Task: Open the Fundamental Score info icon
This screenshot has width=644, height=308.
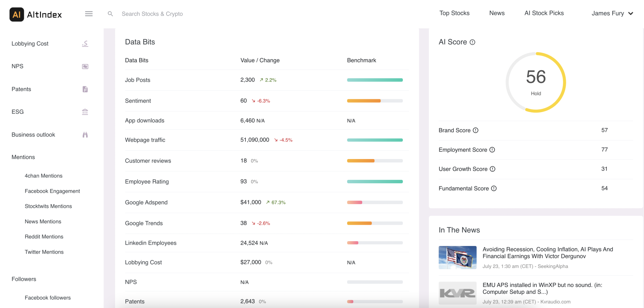Action: (494, 188)
